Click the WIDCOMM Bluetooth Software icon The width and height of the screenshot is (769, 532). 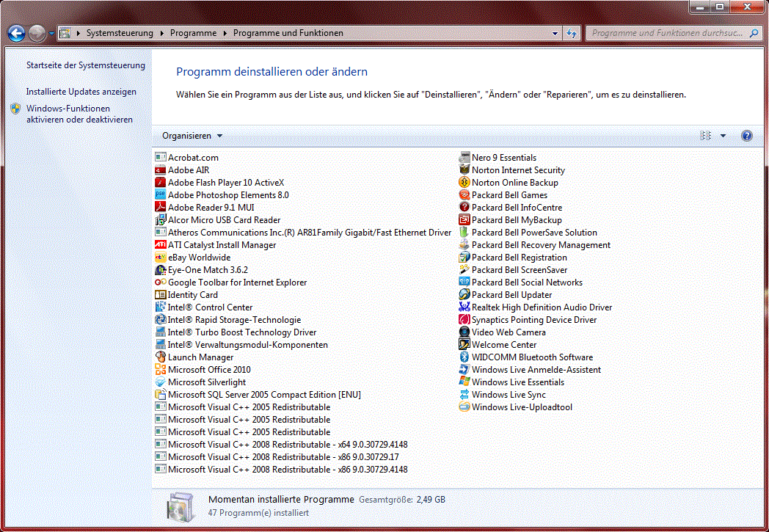(464, 357)
